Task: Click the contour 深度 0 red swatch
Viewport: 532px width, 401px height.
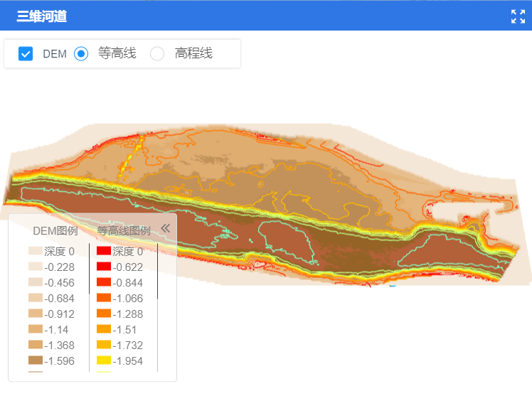Action: coord(104,251)
